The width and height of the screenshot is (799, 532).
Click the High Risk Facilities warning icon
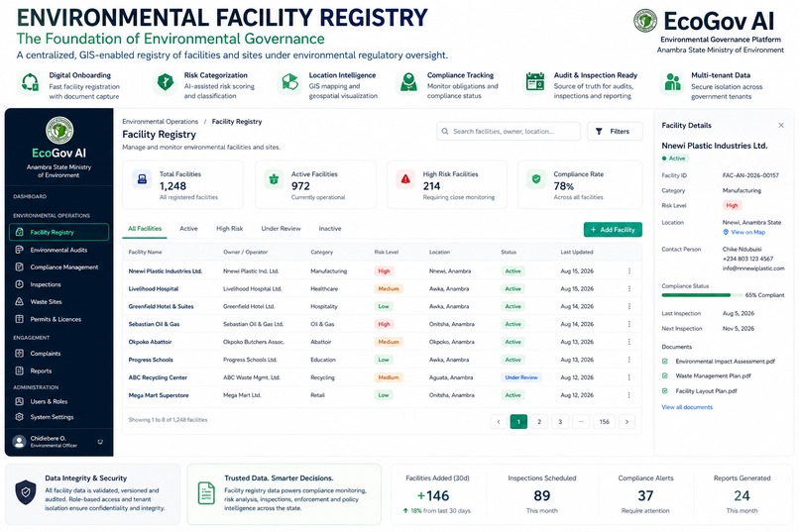click(x=405, y=179)
